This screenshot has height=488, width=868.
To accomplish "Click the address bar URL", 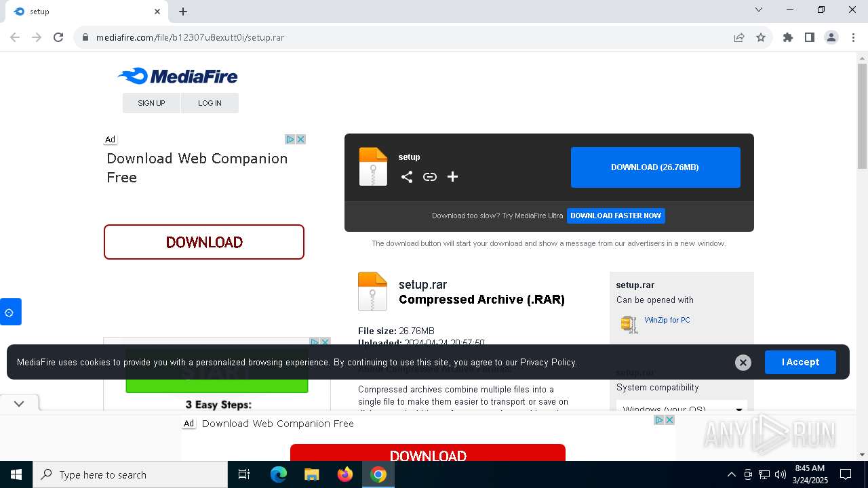I will [x=190, y=37].
